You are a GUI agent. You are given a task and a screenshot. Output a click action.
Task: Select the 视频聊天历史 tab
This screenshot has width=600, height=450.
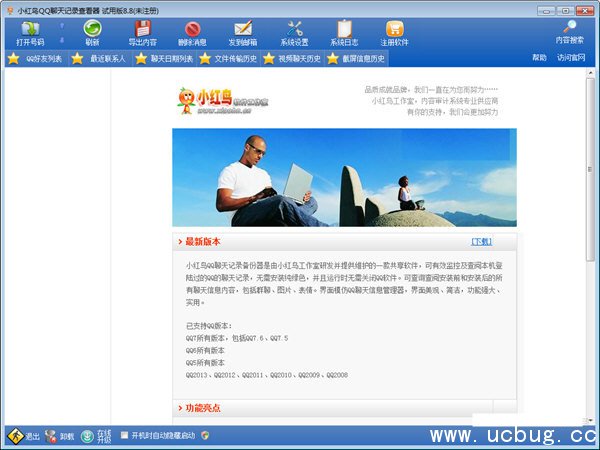293,59
